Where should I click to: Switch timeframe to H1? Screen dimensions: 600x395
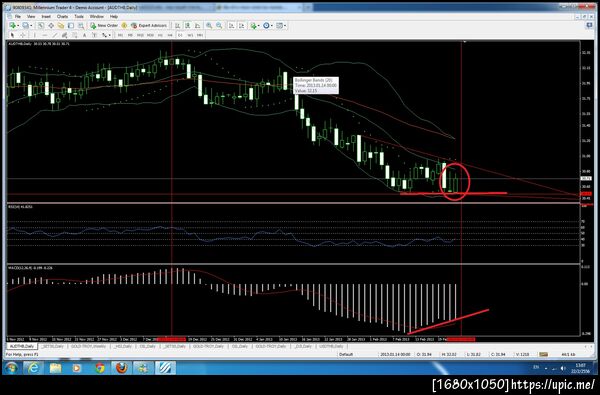tap(160, 35)
